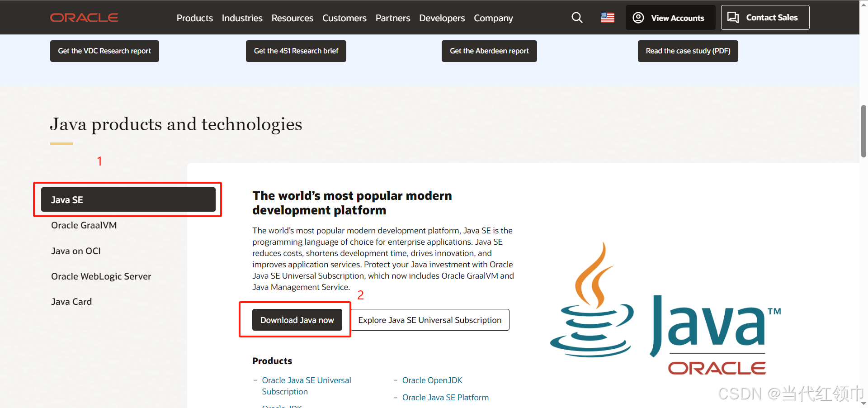Click Download Java now button
Screen dimensions: 868x408
click(297, 320)
